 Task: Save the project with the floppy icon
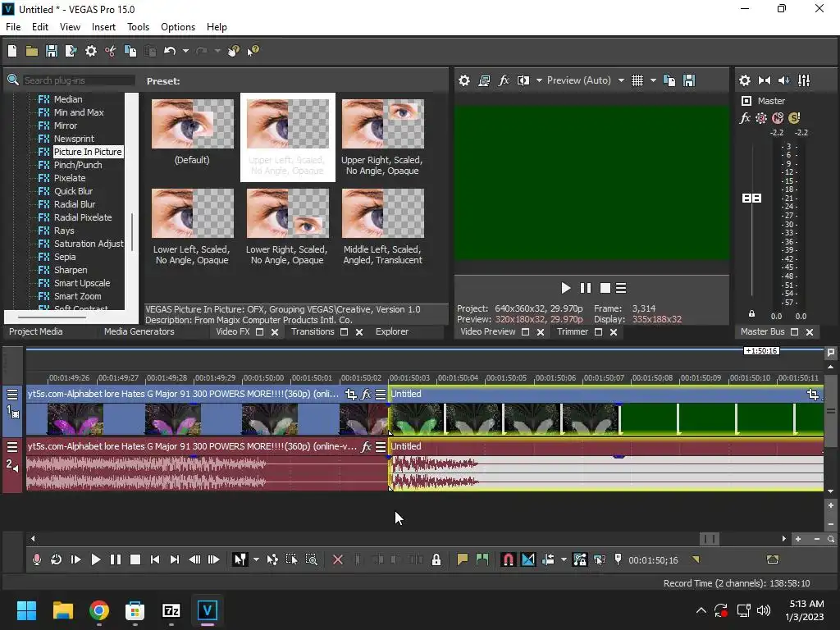pyautogui.click(x=52, y=51)
